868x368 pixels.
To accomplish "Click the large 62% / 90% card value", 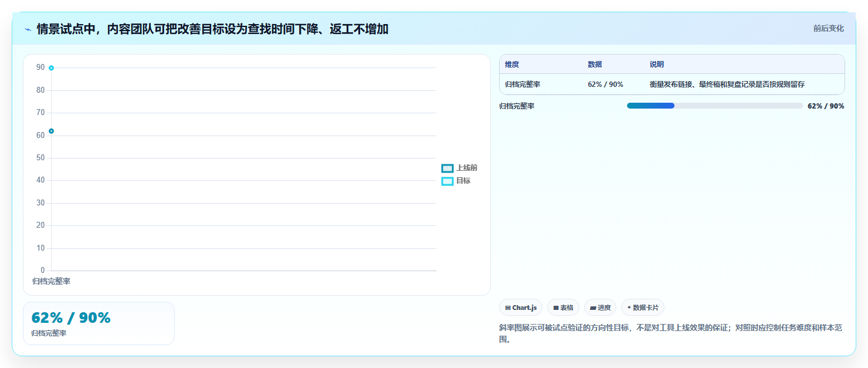I will (x=71, y=318).
